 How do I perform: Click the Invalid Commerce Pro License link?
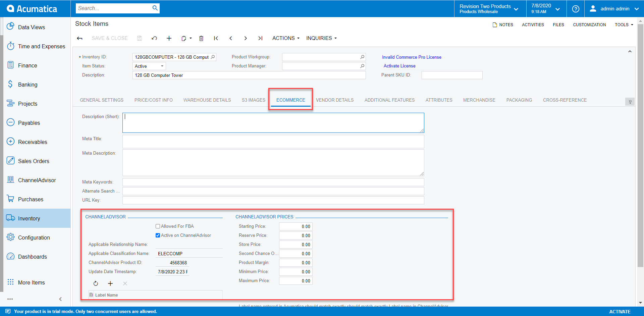tap(412, 57)
